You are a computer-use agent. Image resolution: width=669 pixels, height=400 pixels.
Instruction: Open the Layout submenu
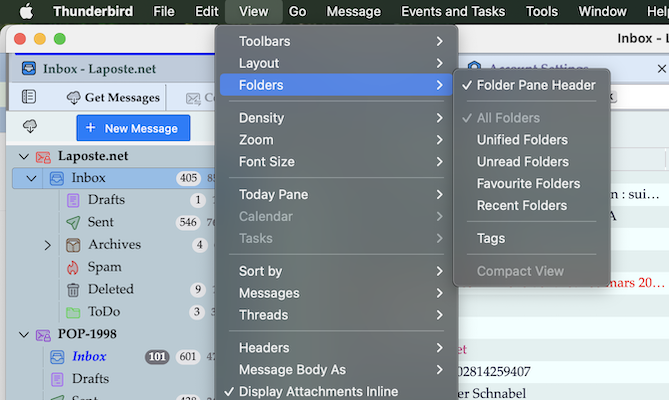(x=336, y=63)
